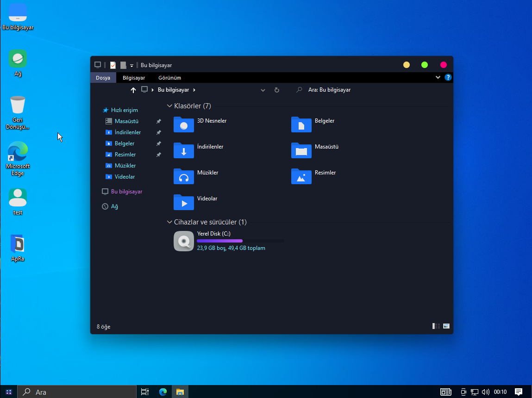
Task: Open the 3D Nesneler folder icon
Action: click(x=183, y=124)
